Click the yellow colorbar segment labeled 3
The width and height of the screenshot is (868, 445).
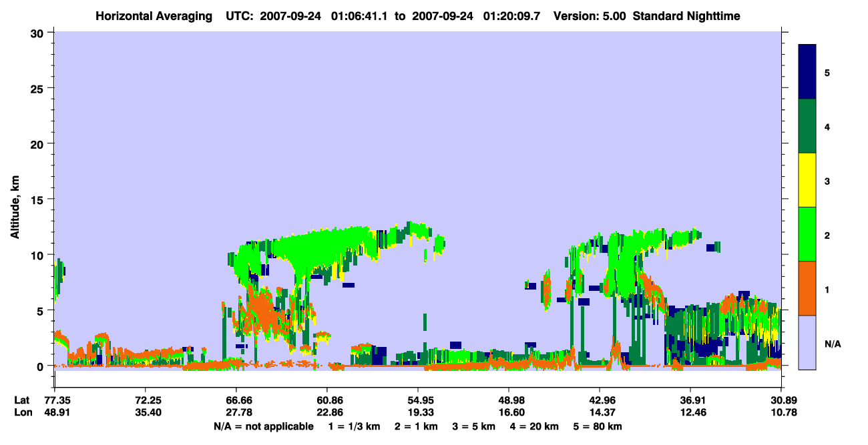(807, 180)
